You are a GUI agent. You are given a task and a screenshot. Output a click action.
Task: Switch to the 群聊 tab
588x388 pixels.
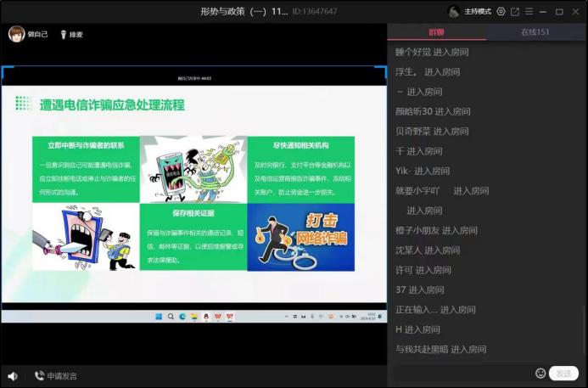tap(437, 32)
